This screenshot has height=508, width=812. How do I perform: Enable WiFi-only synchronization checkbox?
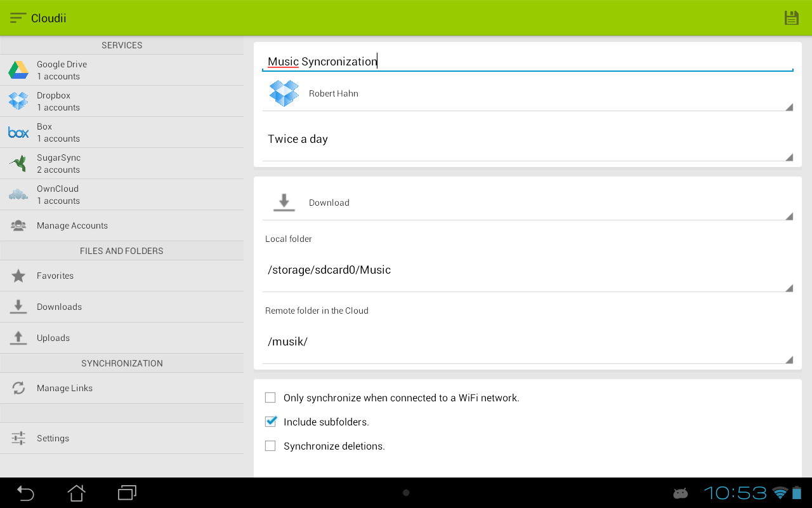[x=270, y=398]
